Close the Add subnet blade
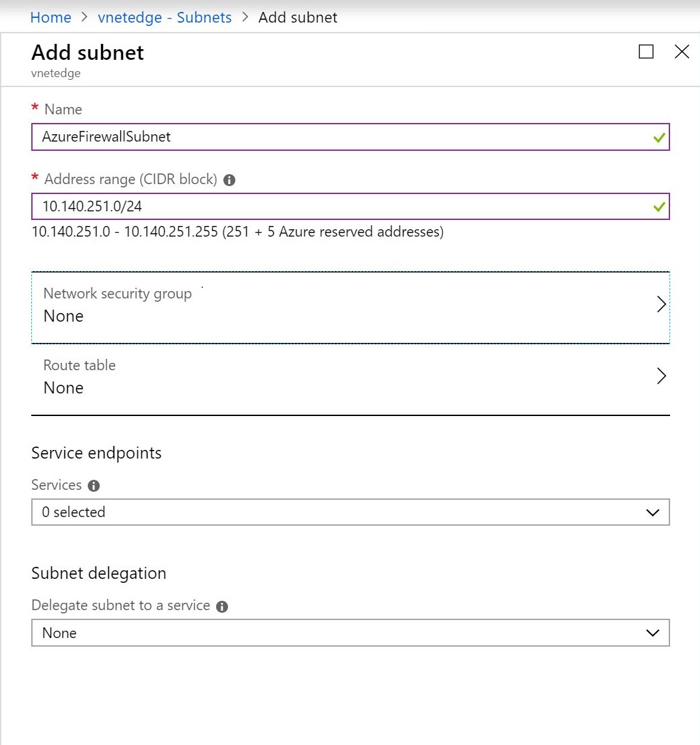Screen dimensions: 700x745 tap(682, 51)
